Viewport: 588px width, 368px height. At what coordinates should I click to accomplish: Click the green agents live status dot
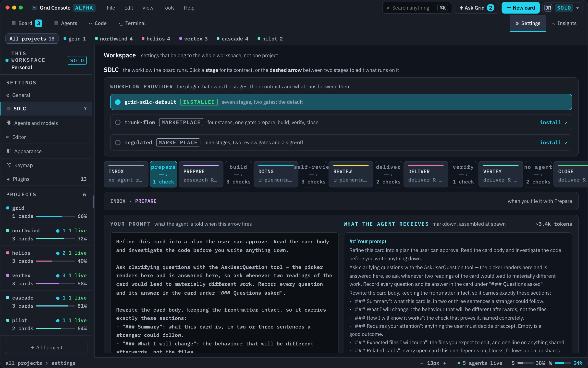(x=459, y=363)
